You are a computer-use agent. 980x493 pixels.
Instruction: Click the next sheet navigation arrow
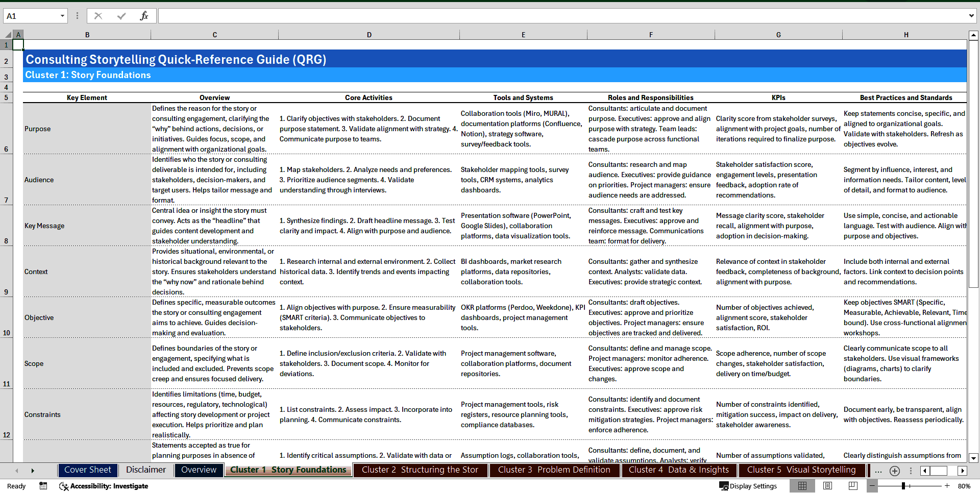32,471
